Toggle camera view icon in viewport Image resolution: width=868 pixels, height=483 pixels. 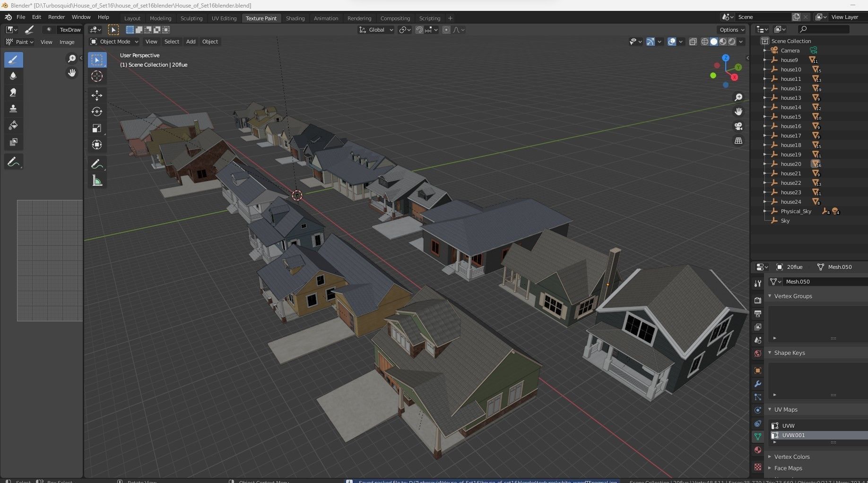click(x=738, y=126)
